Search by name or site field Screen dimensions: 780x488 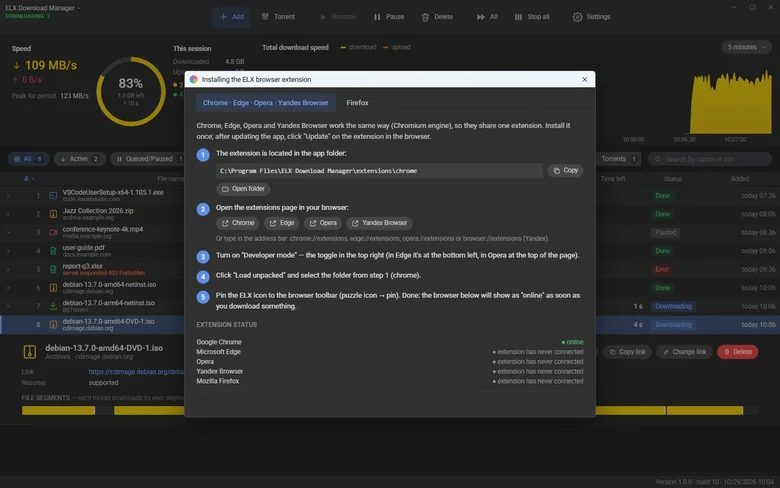click(710, 159)
